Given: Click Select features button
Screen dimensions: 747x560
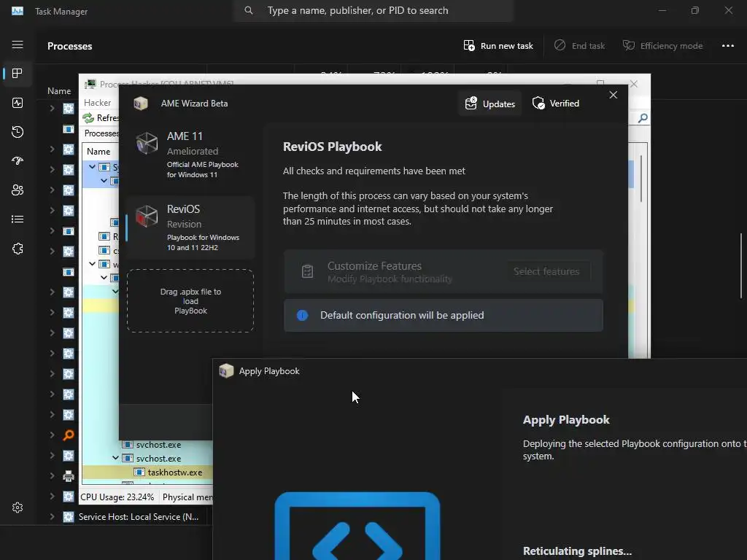Looking at the screenshot, I should point(546,271).
